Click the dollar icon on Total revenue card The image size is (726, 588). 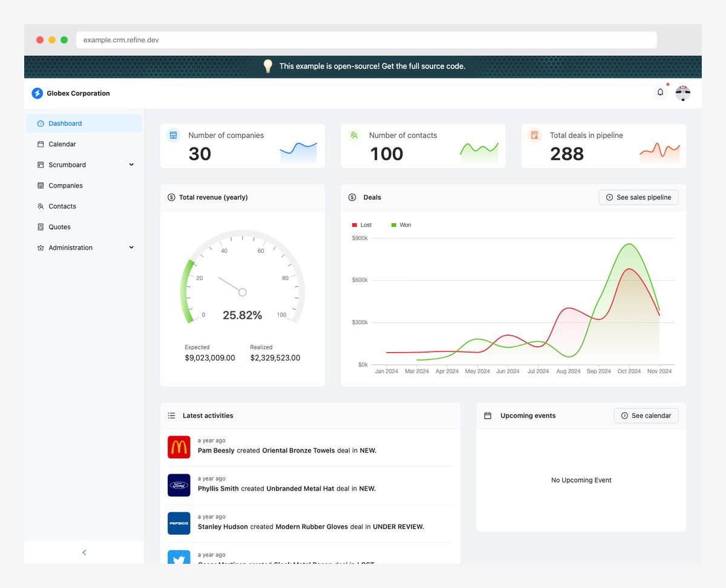tap(171, 197)
